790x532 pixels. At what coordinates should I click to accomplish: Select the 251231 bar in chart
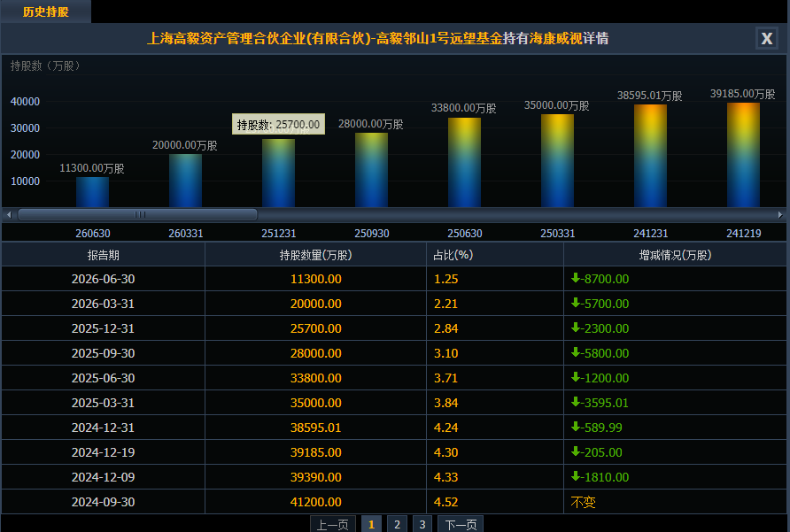click(x=278, y=173)
